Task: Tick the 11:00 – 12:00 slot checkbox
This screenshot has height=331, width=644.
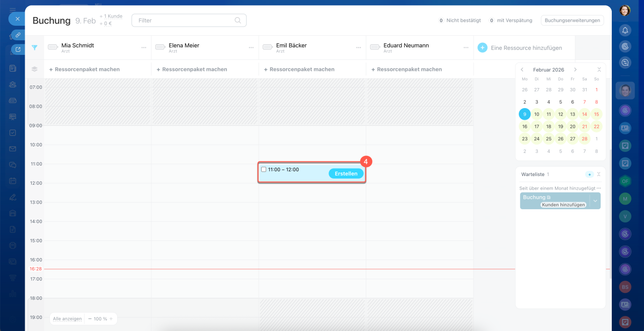Action: click(264, 170)
